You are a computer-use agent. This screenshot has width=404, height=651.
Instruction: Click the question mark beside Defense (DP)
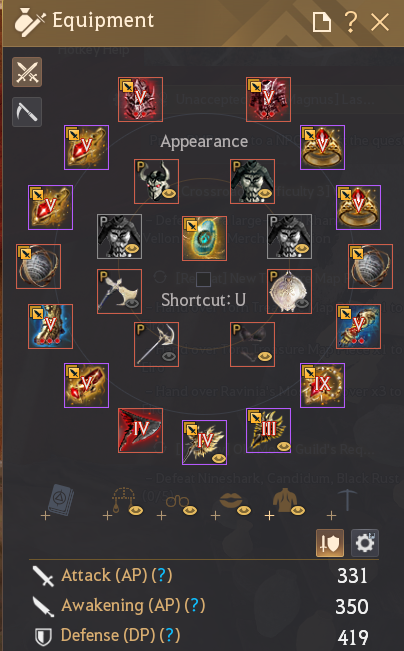(169, 635)
